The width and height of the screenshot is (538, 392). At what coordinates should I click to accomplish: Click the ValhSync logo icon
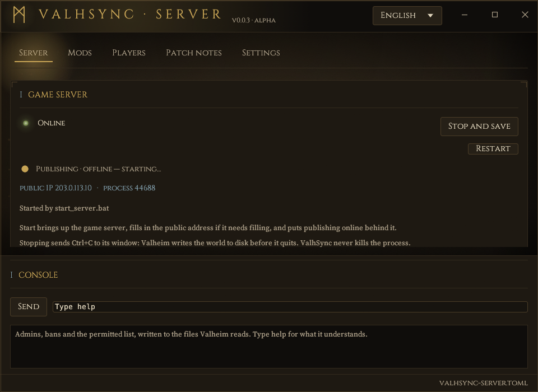point(19,15)
